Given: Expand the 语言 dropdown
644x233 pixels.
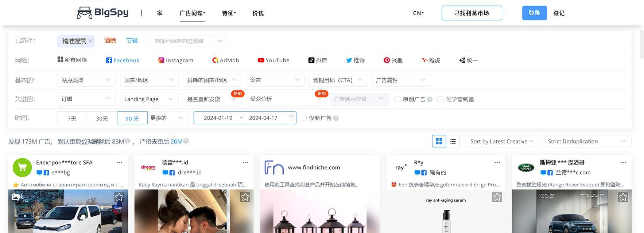Looking at the screenshot, I should point(275,80).
